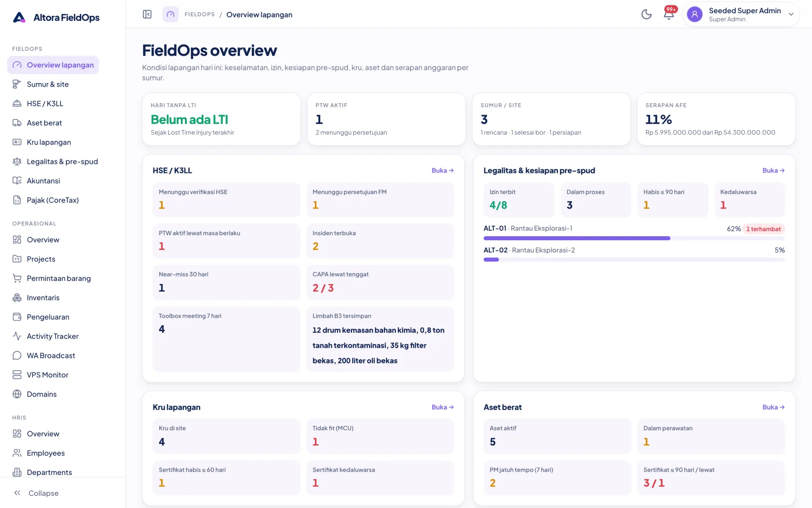The height and width of the screenshot is (508, 812).
Task: Click the '1 terhambat' red badge
Action: [x=764, y=229]
